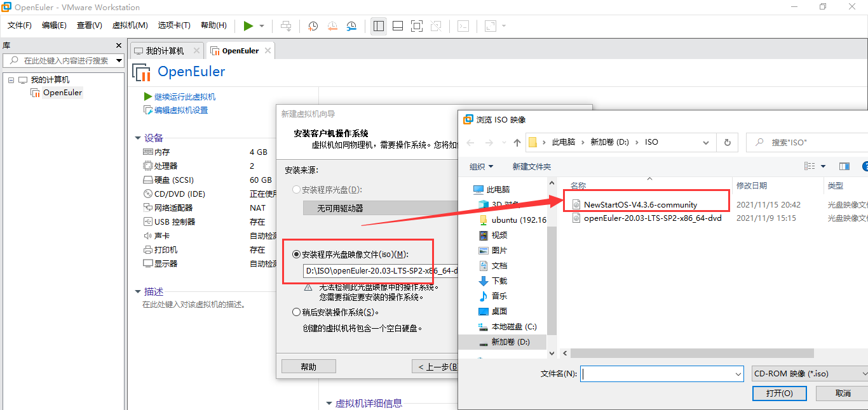The image size is (868, 410).
Task: Open the snapshot manager wrench icon
Action: pos(351,26)
